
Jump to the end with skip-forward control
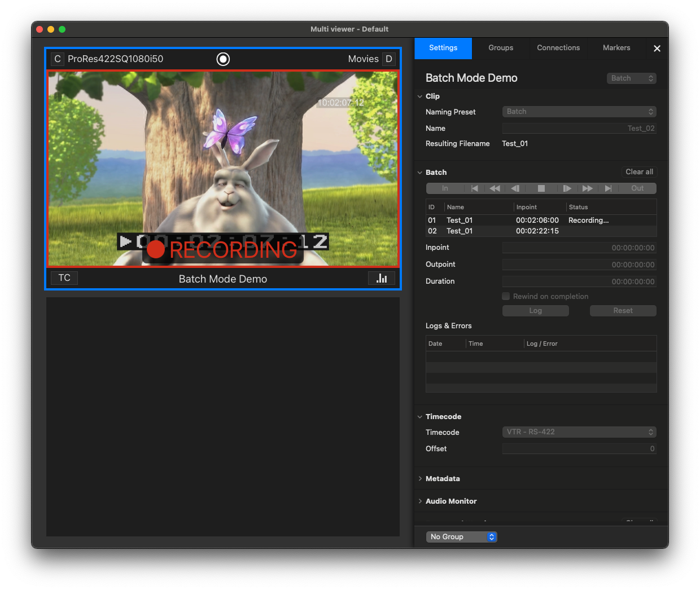[x=608, y=188]
